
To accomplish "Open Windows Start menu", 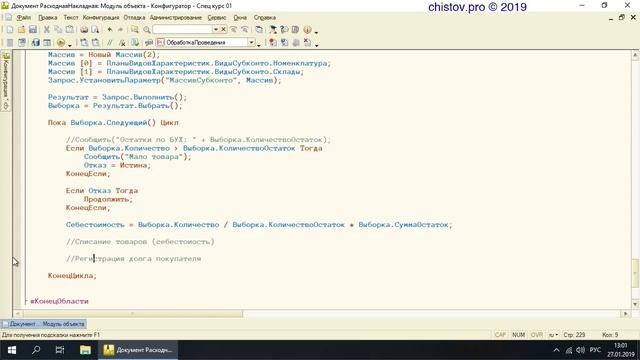I will (x=12, y=350).
